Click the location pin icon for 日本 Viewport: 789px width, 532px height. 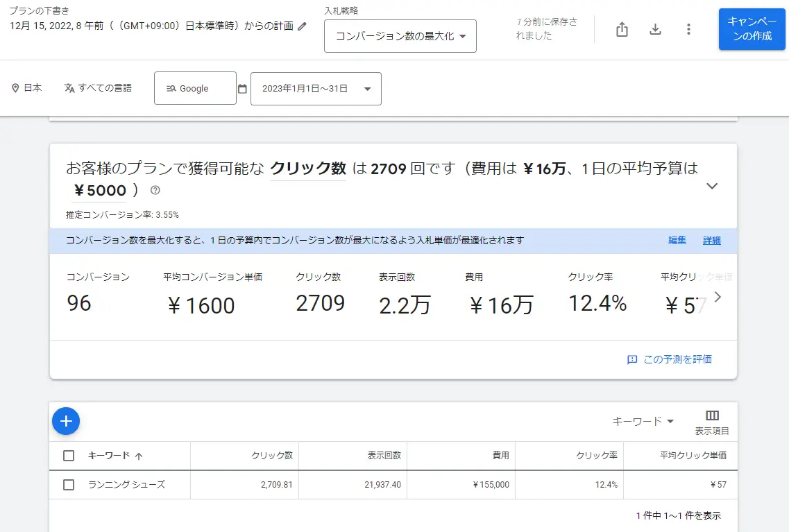pos(15,88)
